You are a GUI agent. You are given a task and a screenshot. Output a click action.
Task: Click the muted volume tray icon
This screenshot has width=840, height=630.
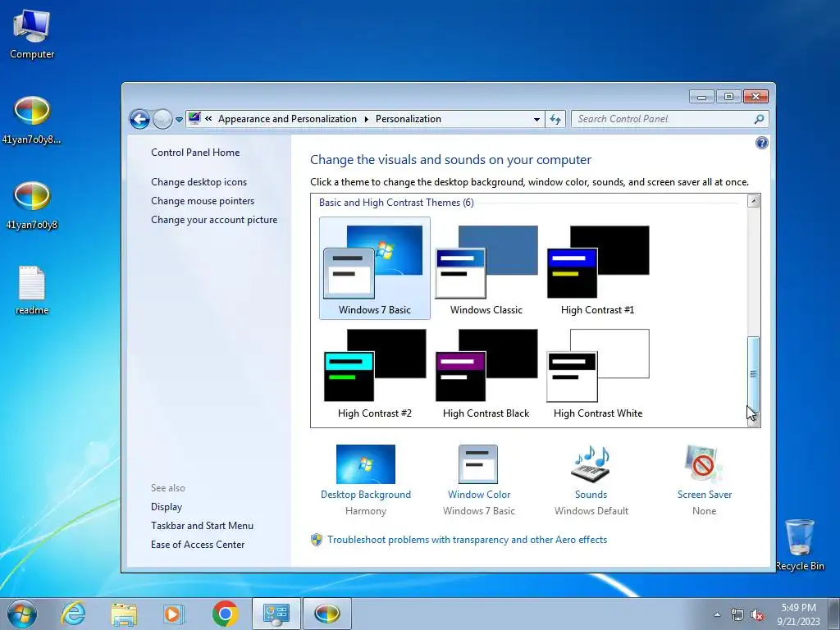pyautogui.click(x=757, y=615)
